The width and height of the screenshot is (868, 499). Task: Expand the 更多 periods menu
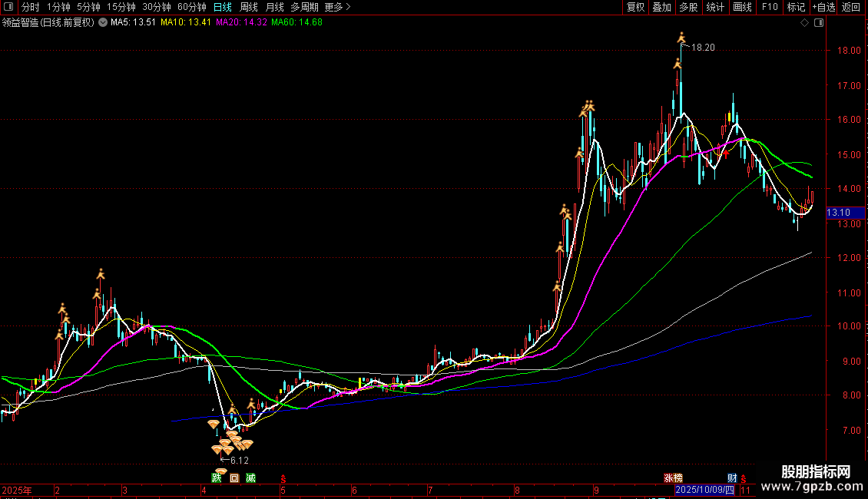338,7
